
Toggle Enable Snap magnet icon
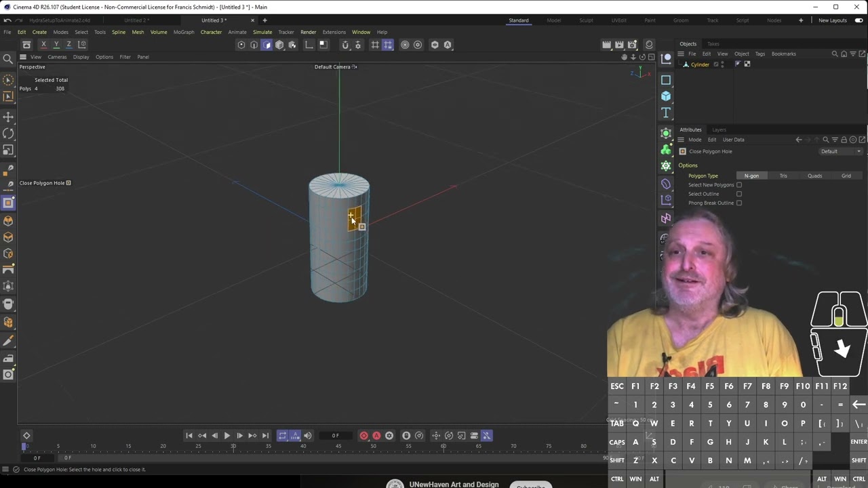pyautogui.click(x=345, y=45)
